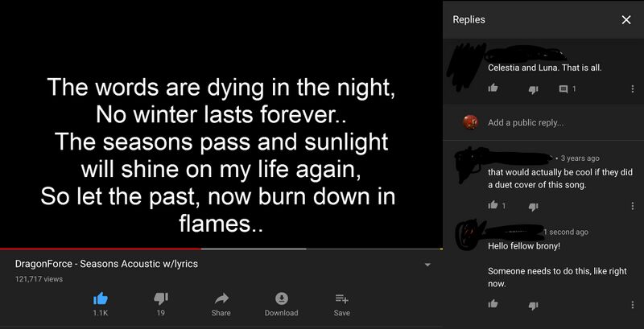Toggle like on the duet cover reply
Viewport: 644px width, 329px height.
[x=493, y=206]
